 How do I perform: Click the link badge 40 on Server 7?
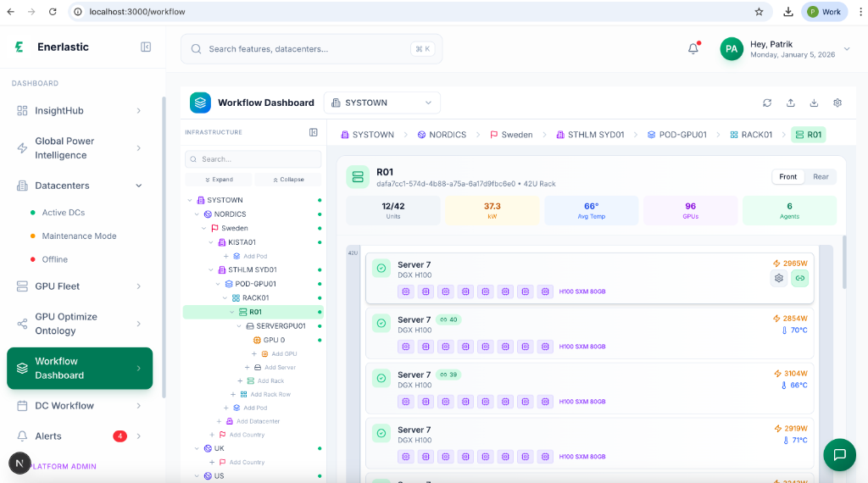click(448, 319)
